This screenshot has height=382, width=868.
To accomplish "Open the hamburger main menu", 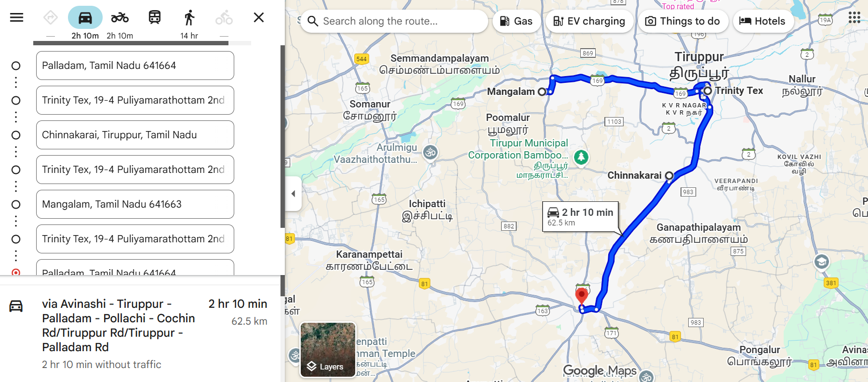I will pyautogui.click(x=17, y=18).
